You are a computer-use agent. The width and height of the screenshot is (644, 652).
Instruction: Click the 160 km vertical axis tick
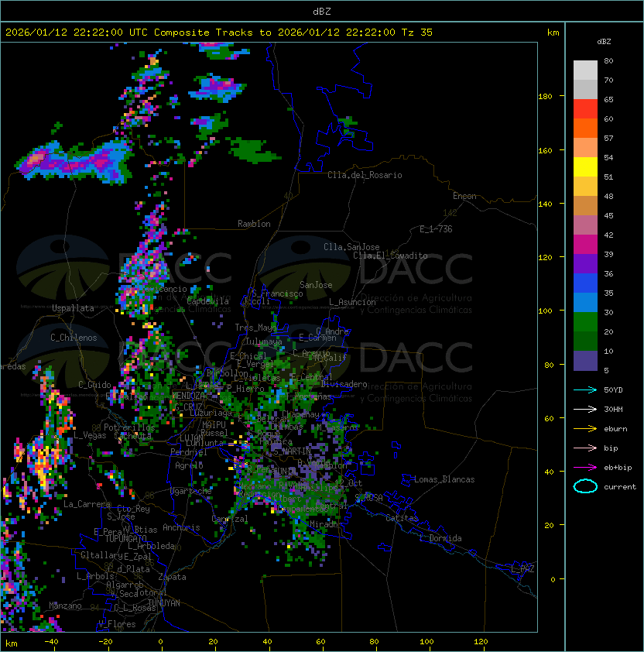(545, 150)
